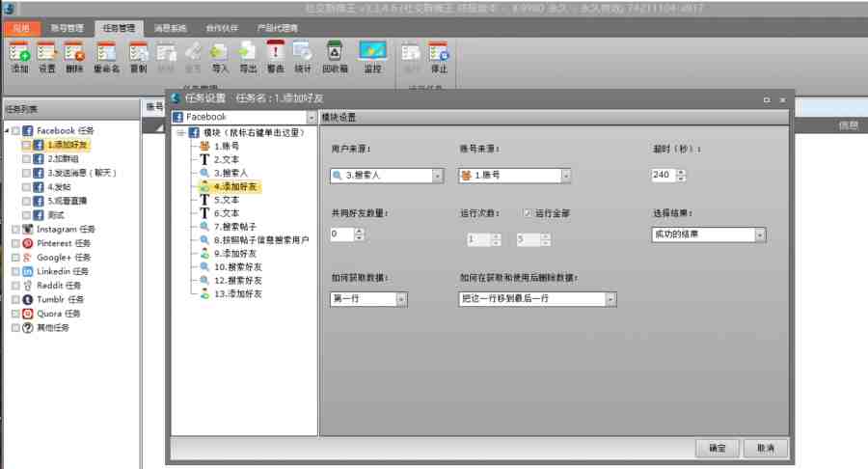The height and width of the screenshot is (469, 868).
Task: Click the 停止 (Stop) toolbar icon
Action: pos(439,56)
